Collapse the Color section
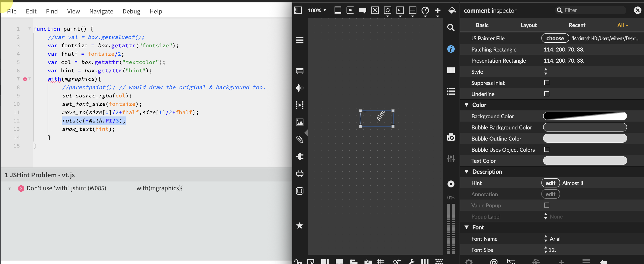 coord(466,105)
